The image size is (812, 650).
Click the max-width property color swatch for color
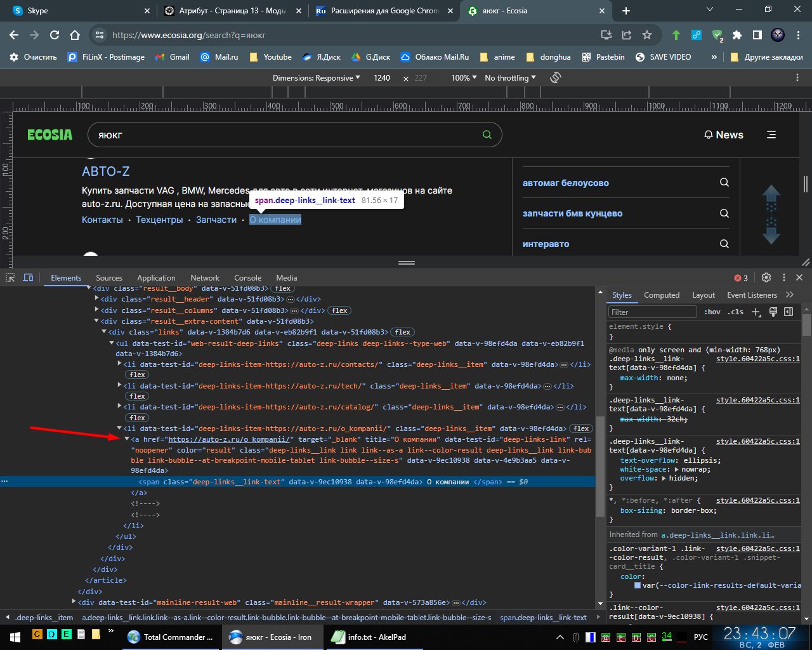click(638, 585)
